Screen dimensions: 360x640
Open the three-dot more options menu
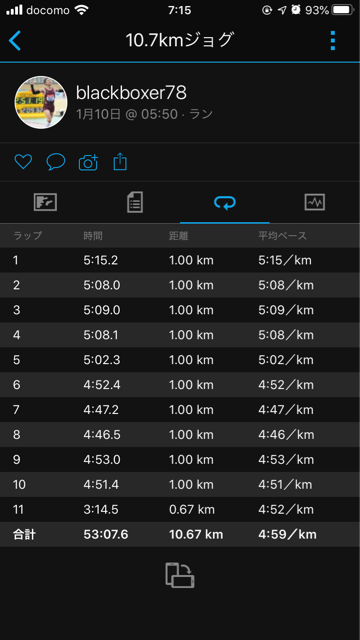[333, 41]
